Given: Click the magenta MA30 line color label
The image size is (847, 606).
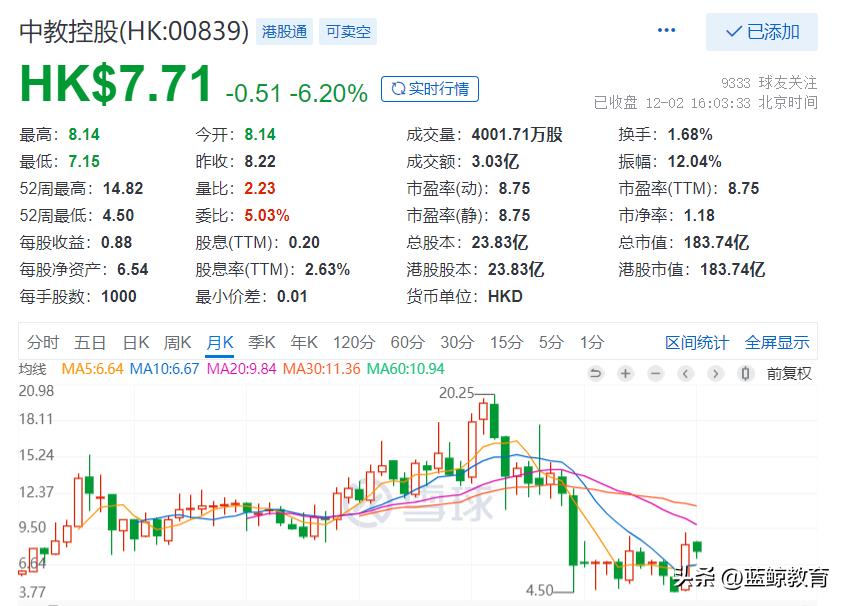Looking at the screenshot, I should (x=318, y=368).
